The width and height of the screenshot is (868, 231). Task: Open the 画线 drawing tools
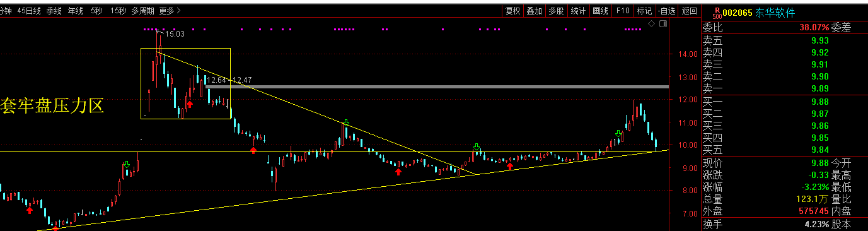tap(601, 11)
